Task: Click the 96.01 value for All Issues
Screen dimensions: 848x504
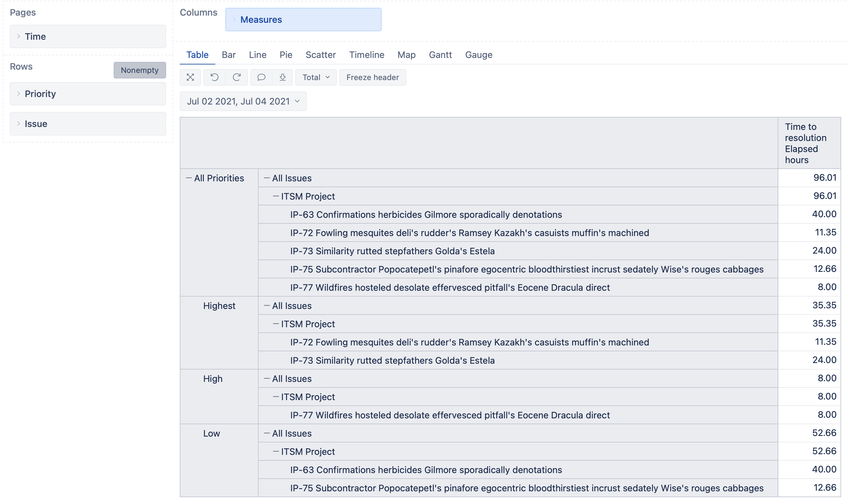Action: [x=825, y=178]
